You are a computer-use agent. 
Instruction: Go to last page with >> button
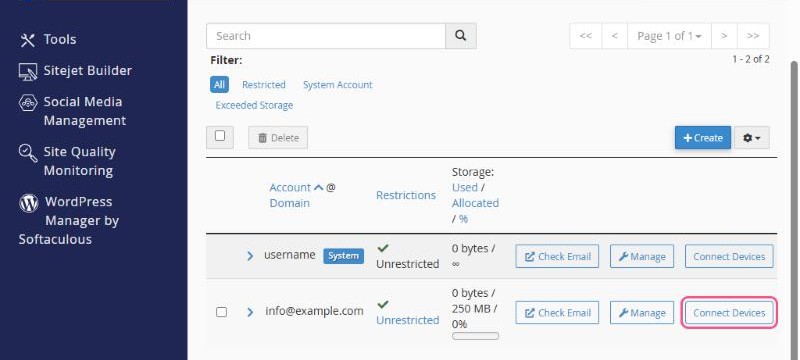753,36
